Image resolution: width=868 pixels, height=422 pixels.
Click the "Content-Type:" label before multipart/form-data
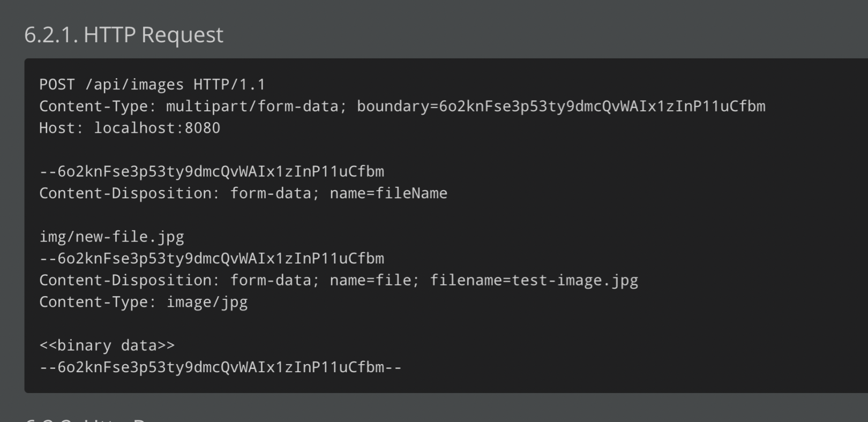point(98,107)
